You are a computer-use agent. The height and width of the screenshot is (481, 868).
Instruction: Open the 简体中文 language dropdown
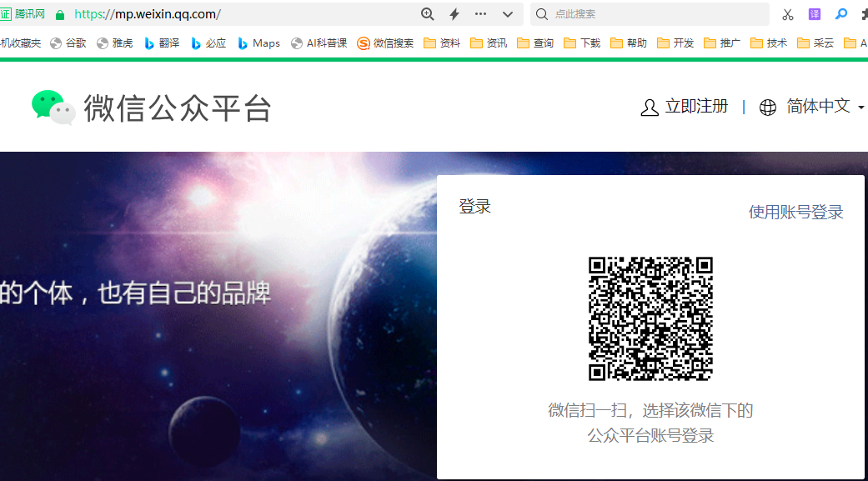pos(825,106)
